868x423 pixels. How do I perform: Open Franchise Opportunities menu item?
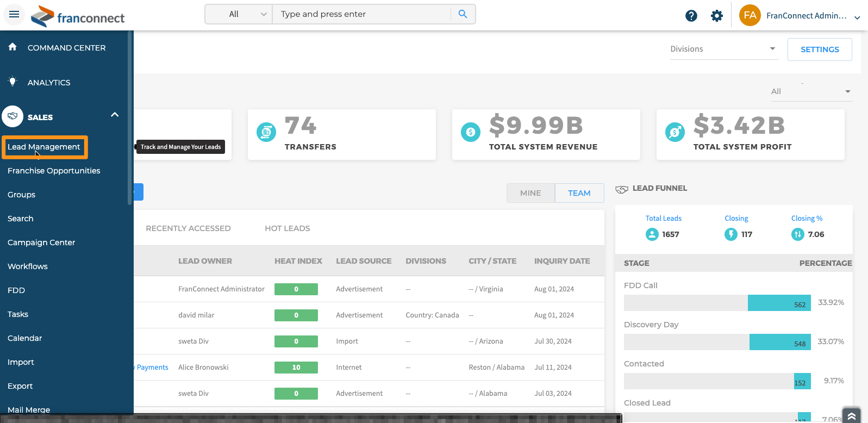click(54, 171)
